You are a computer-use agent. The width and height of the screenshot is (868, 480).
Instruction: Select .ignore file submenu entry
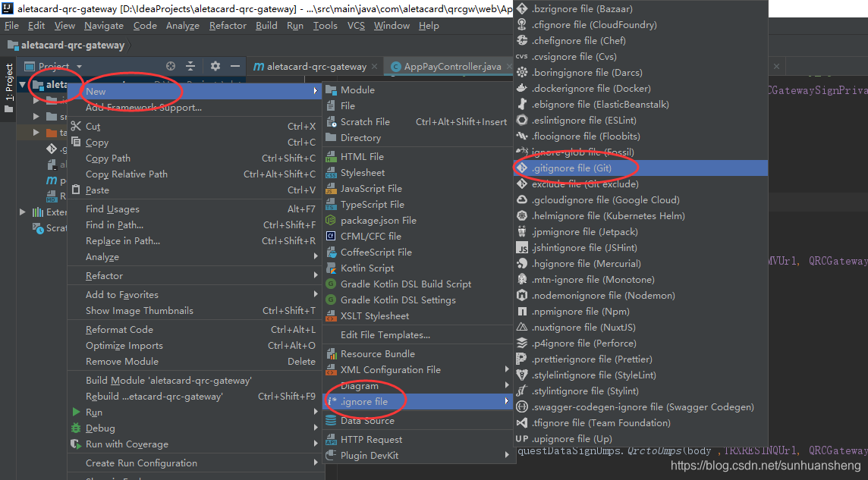pyautogui.click(x=417, y=401)
